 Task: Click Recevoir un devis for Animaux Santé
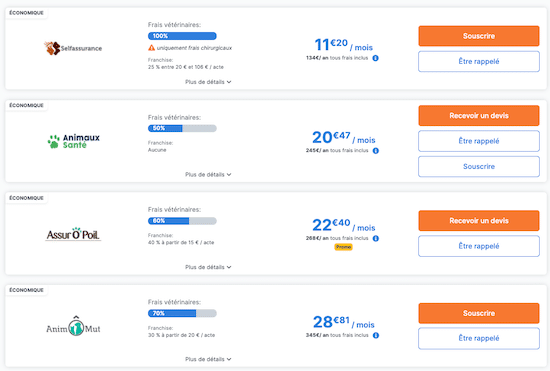479,115
